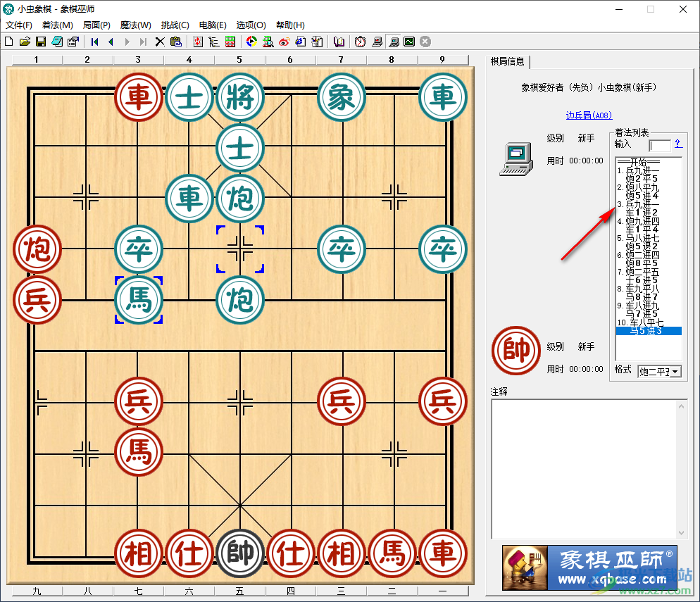This screenshot has height=602, width=700.
Task: Click the highlighted black 馬 piece
Action: click(139, 299)
